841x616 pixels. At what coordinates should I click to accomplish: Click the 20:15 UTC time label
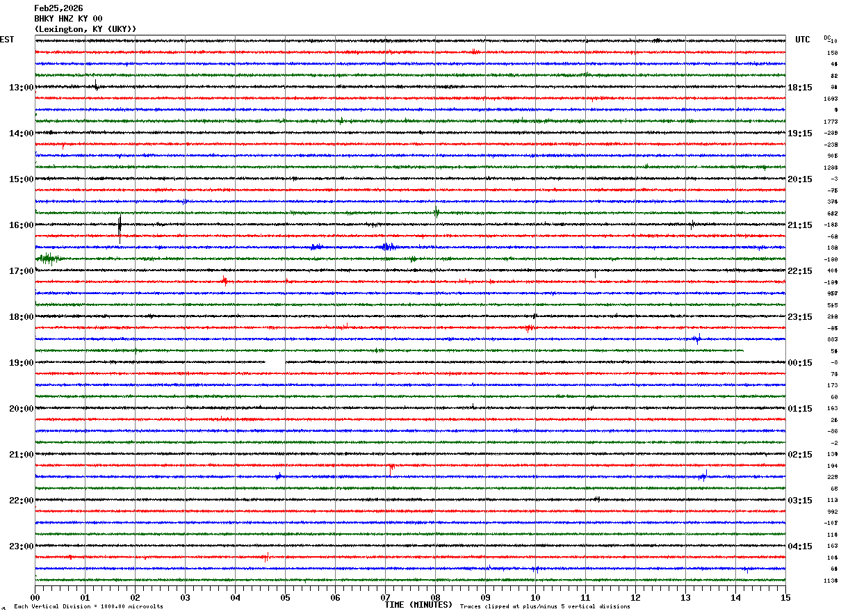click(x=800, y=179)
